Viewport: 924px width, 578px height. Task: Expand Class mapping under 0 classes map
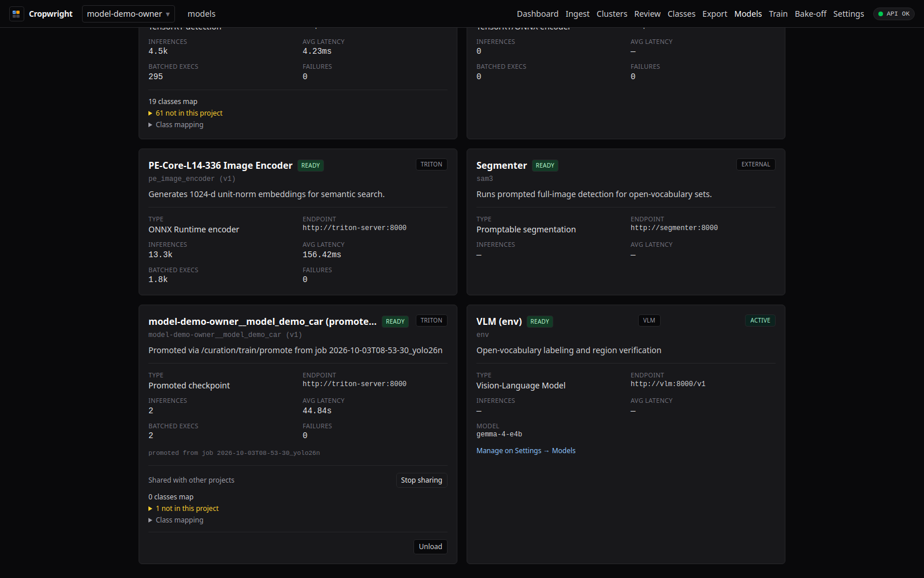coord(176,520)
